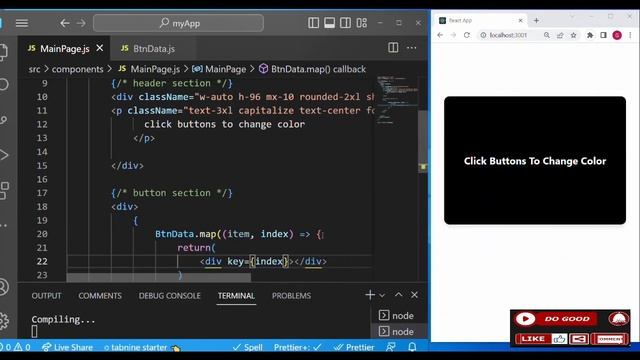
Task: Open Search view in the activity bar
Action: (4, 84)
